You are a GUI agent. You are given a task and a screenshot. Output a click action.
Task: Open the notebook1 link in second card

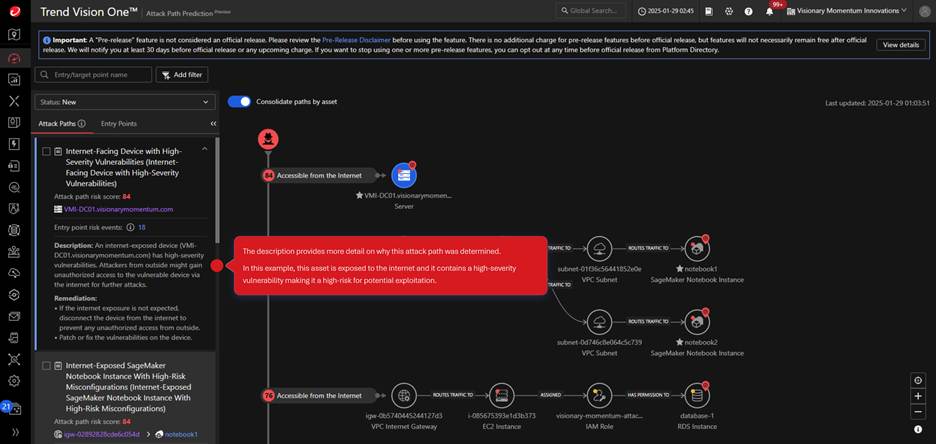[181, 434]
